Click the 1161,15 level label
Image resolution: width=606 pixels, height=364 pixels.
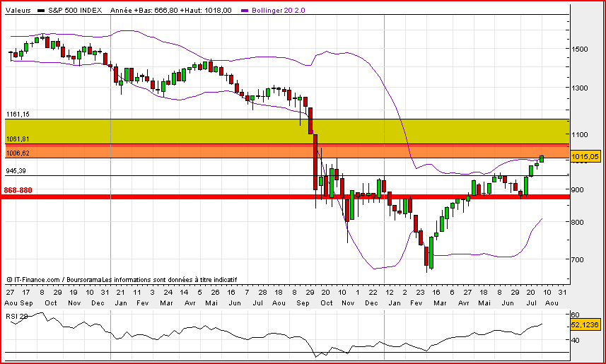(18, 114)
